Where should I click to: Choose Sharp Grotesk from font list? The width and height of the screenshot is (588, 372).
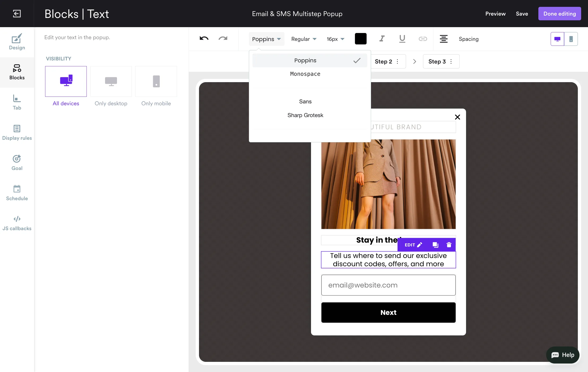(x=305, y=115)
